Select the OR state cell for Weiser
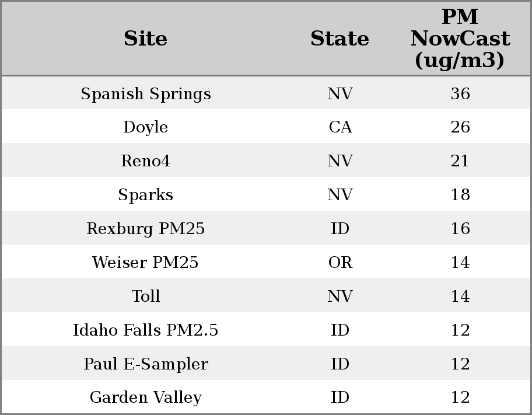 (340, 263)
